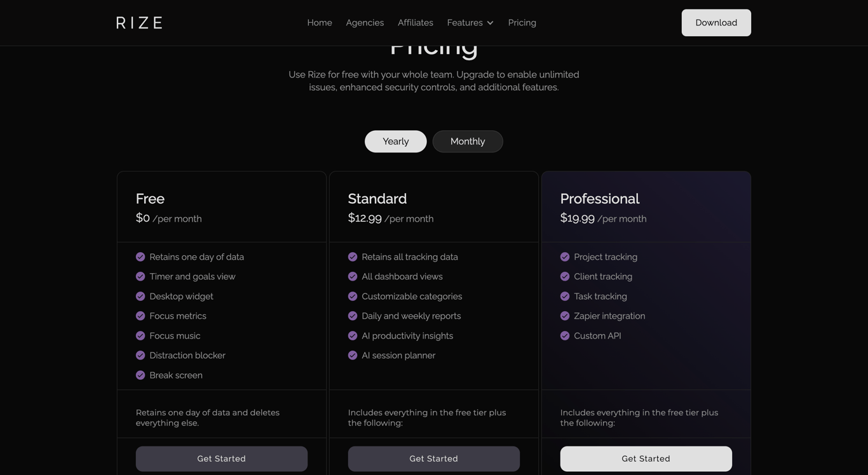Click the checkmark beside Project tracking
The image size is (868, 475).
tap(564, 256)
